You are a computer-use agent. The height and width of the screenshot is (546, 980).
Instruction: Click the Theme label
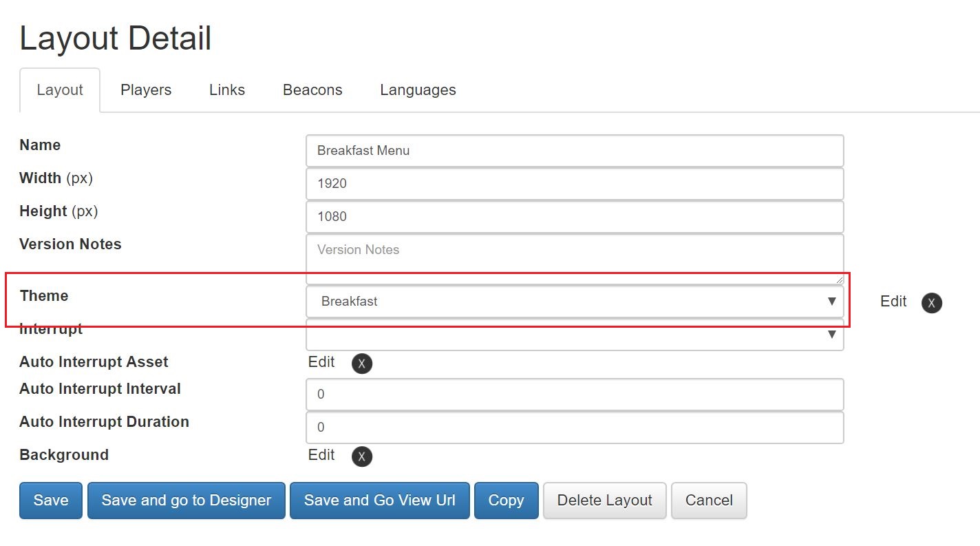[44, 296]
